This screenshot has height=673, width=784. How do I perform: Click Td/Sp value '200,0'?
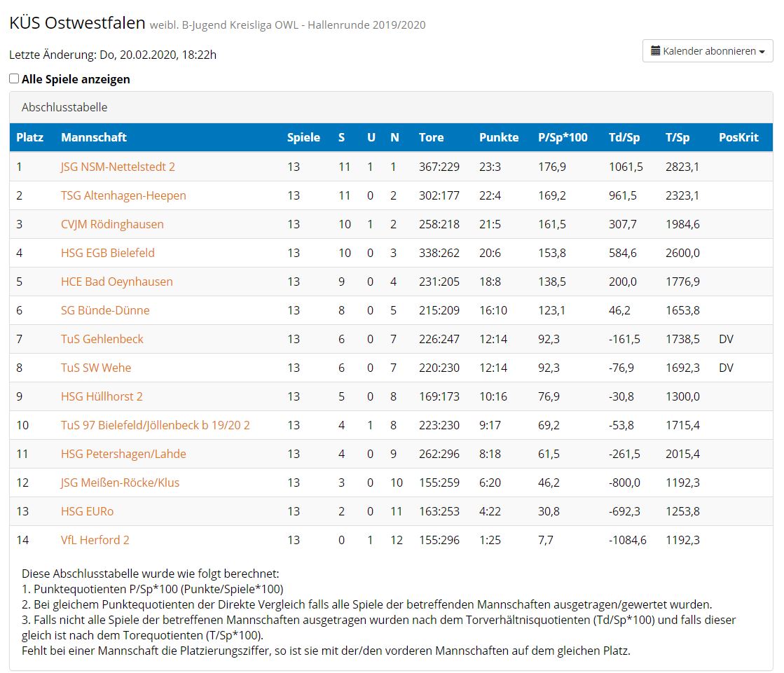(623, 282)
